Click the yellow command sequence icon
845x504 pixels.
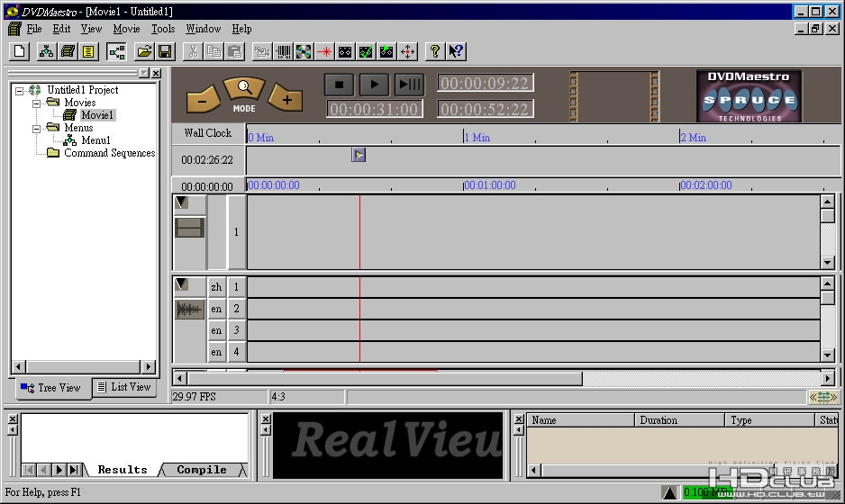[88, 51]
